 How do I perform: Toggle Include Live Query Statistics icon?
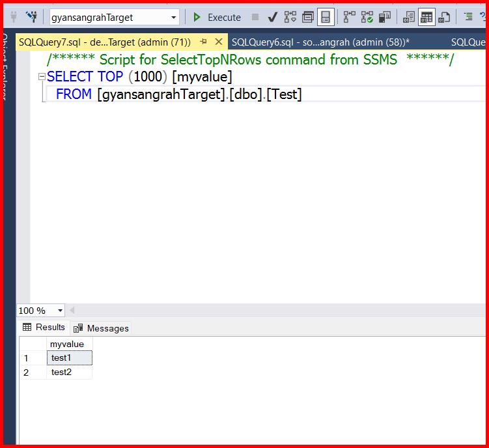(367, 17)
